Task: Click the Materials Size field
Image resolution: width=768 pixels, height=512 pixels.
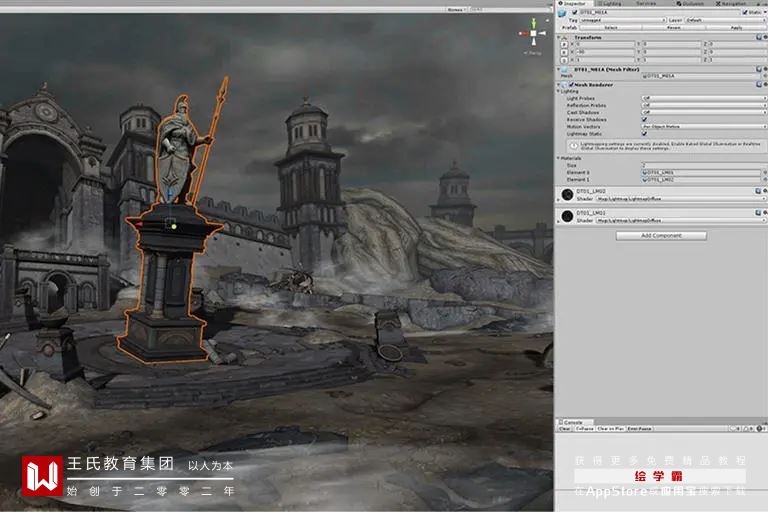Action: 704,166
